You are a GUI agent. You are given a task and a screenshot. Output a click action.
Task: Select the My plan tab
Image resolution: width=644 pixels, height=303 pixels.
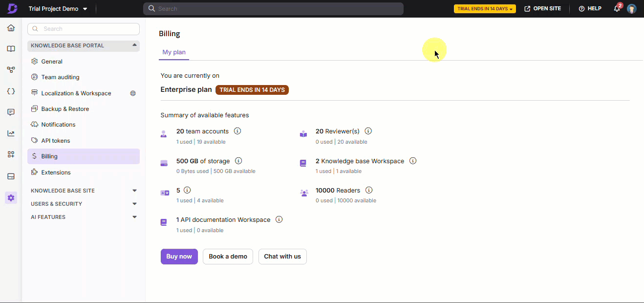(x=174, y=52)
